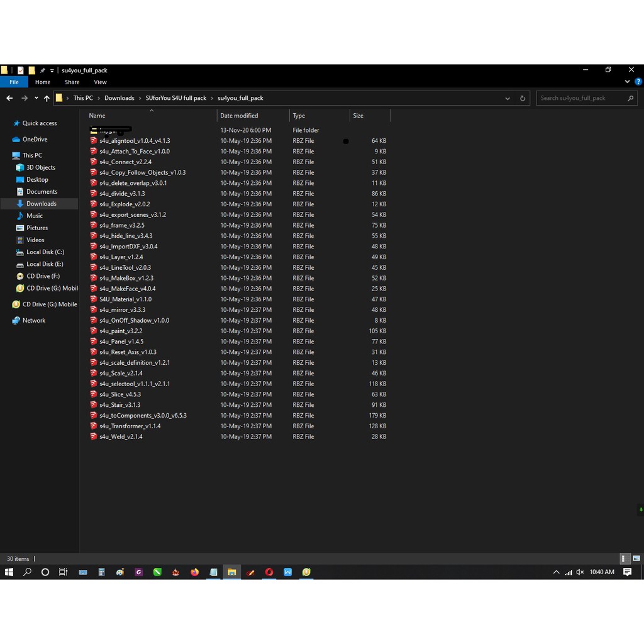Open the File menu
Image resolution: width=644 pixels, height=644 pixels.
point(14,82)
